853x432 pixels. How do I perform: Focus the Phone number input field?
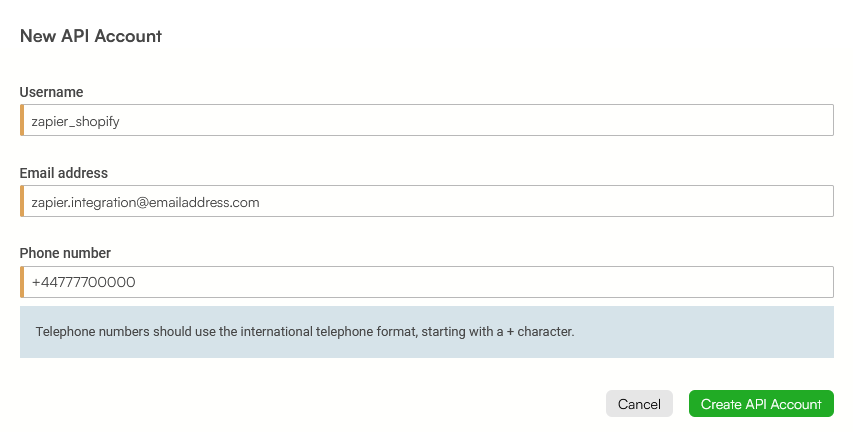click(x=427, y=282)
